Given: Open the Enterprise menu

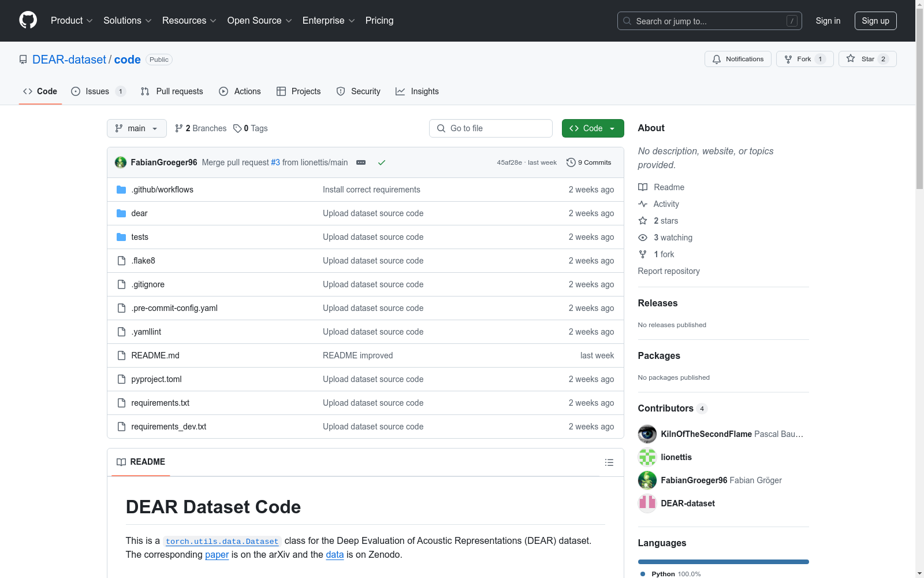Looking at the screenshot, I should click(329, 21).
